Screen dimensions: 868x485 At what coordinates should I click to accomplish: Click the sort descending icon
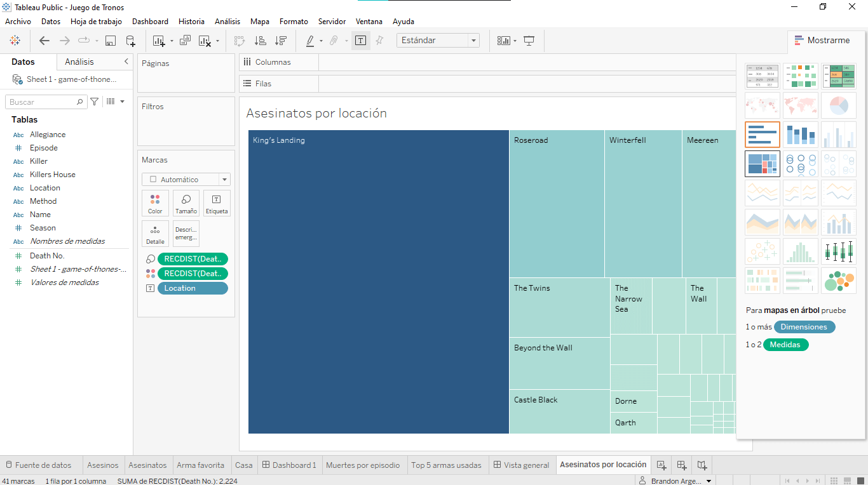pos(280,41)
